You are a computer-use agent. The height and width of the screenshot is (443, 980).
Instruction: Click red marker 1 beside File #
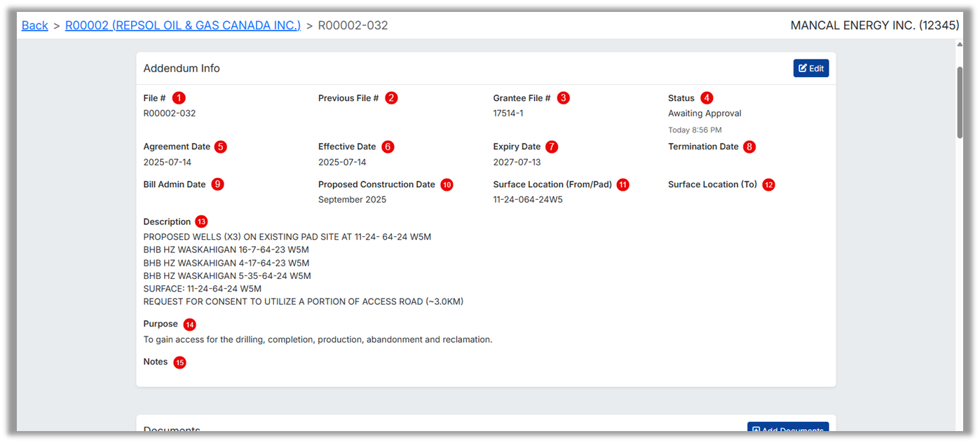(179, 98)
